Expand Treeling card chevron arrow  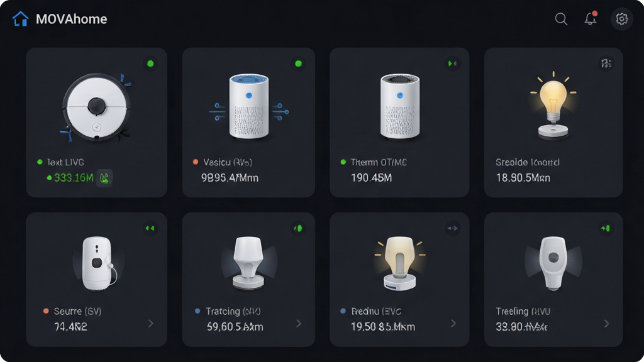click(x=607, y=324)
